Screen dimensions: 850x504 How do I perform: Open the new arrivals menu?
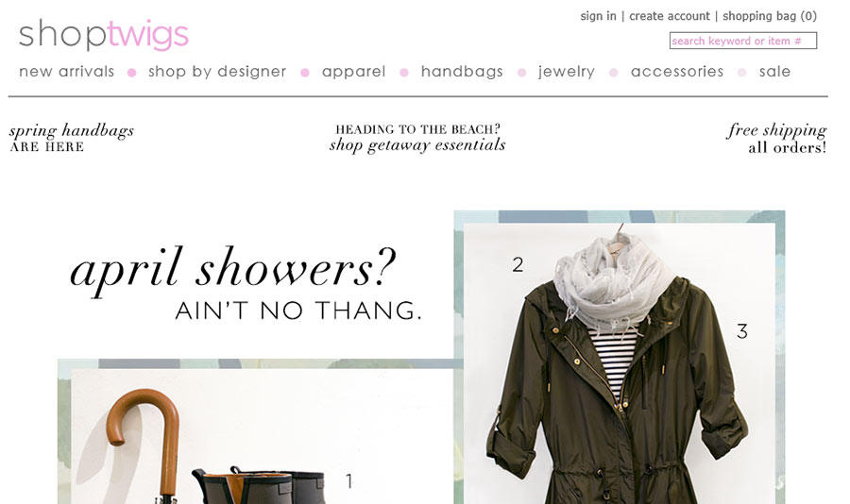(x=67, y=72)
